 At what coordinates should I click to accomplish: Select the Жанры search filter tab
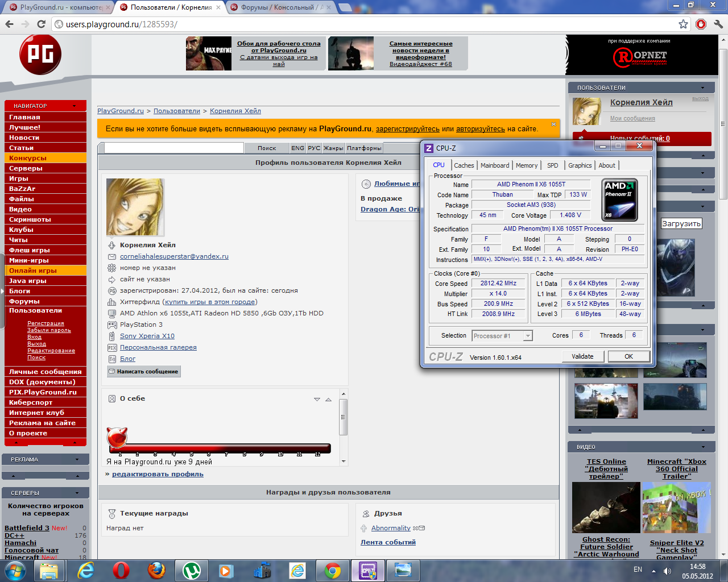coord(334,148)
